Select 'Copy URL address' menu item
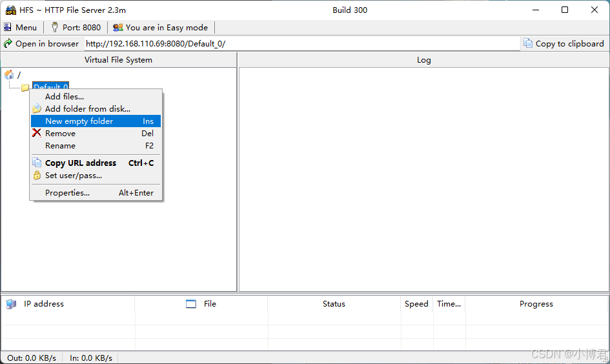 [x=96, y=163]
